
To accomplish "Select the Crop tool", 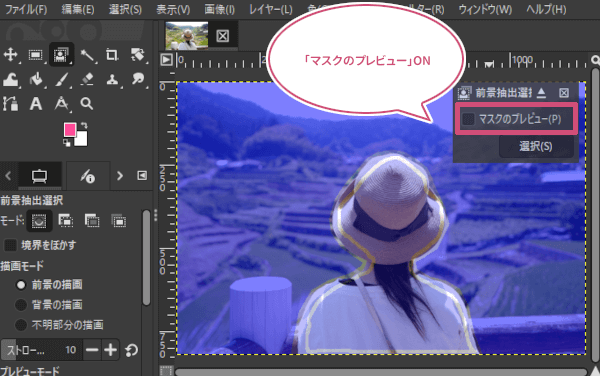I will coord(112,55).
